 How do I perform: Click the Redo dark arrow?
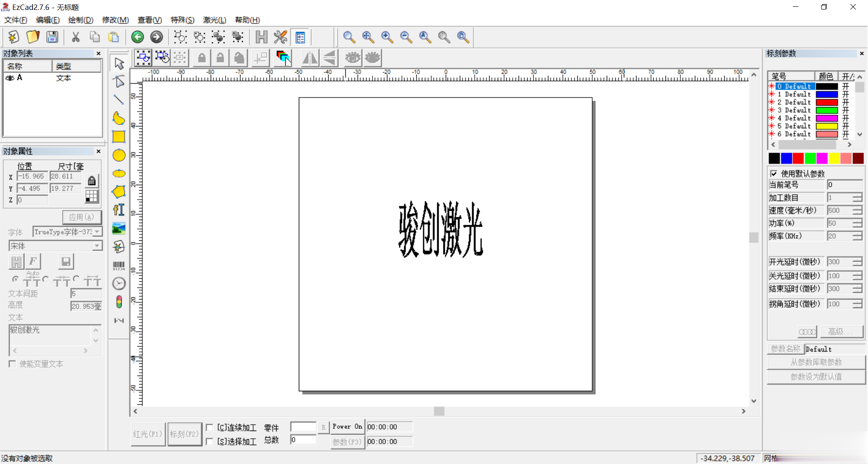point(156,37)
